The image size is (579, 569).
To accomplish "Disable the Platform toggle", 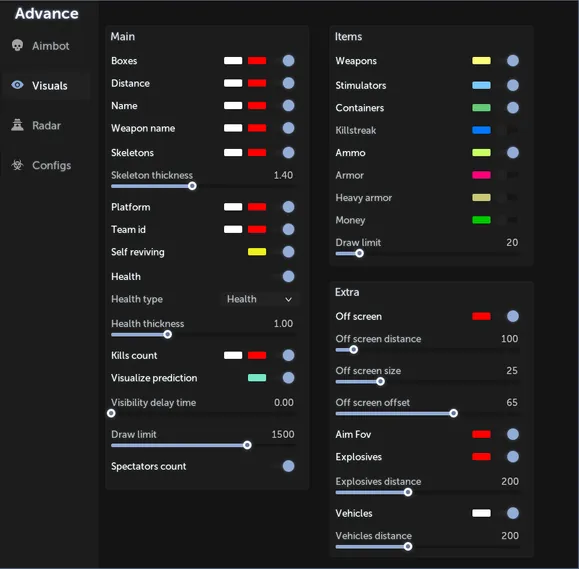I will click(x=285, y=207).
